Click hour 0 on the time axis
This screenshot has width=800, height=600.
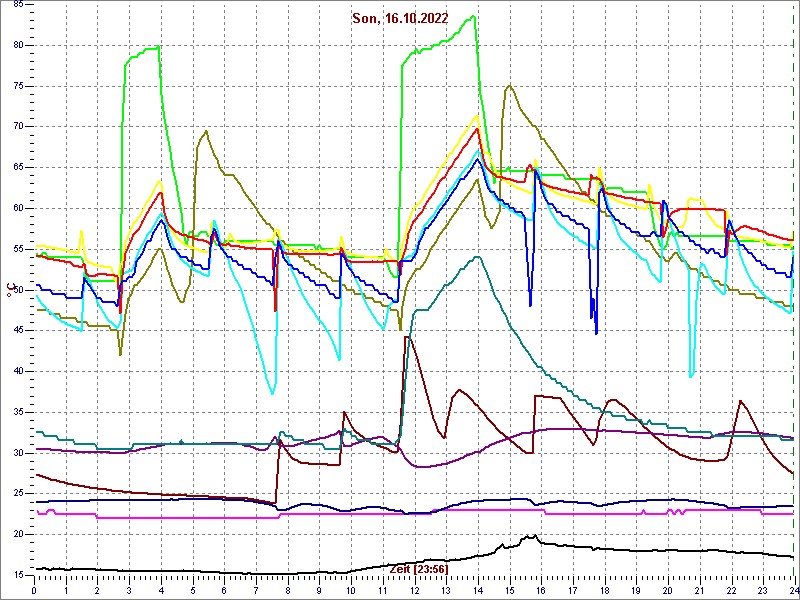pyautogui.click(x=34, y=592)
